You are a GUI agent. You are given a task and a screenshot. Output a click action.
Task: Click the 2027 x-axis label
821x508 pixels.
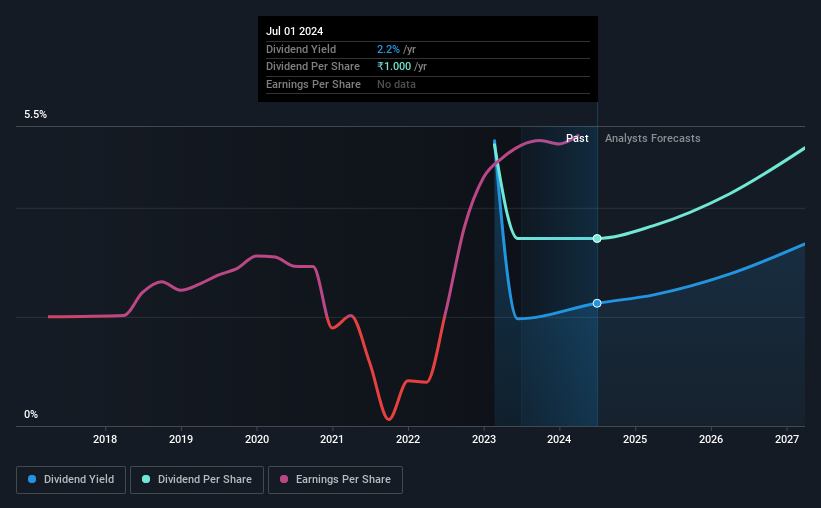click(787, 439)
